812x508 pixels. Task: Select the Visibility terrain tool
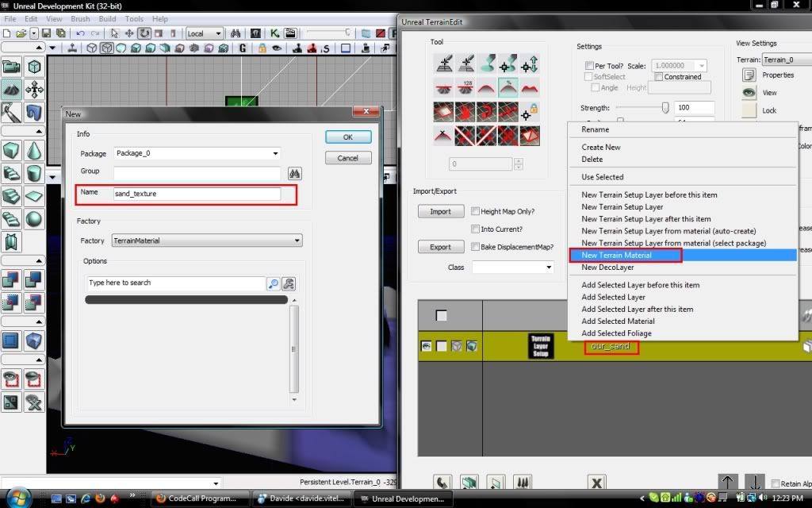point(444,111)
